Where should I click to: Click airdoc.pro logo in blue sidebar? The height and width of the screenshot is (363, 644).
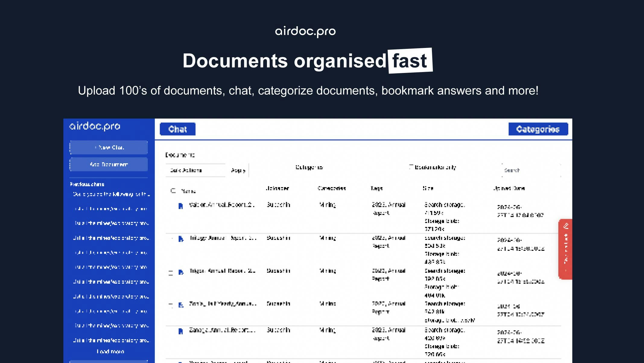(95, 126)
